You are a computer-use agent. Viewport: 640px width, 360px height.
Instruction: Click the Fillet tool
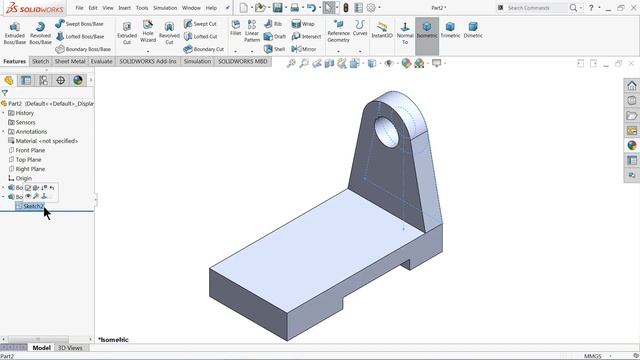236,29
